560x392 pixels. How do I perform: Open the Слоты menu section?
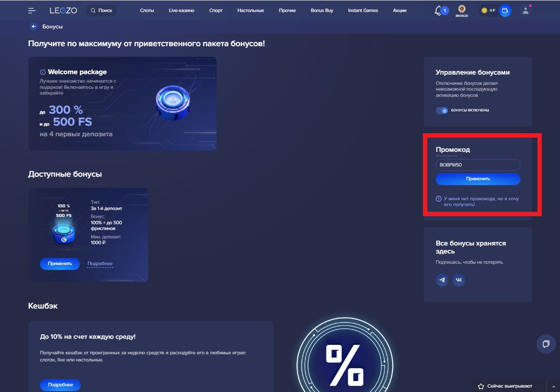(147, 11)
